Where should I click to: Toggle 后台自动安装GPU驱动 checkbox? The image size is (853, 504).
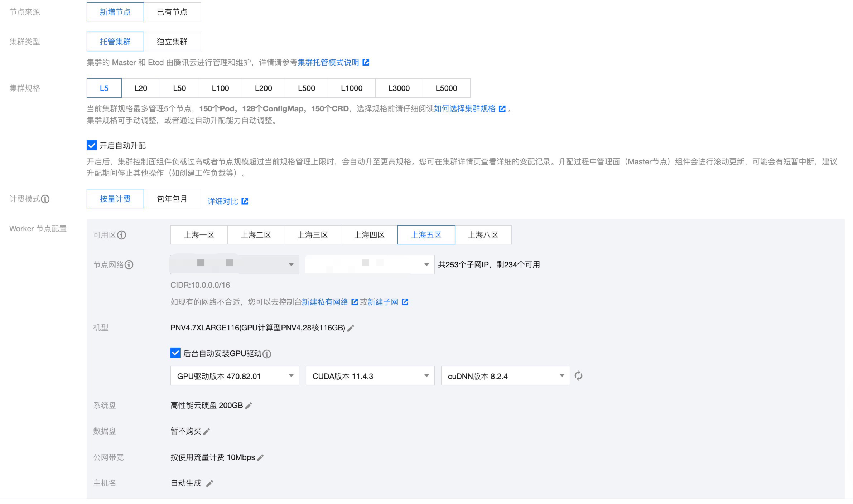pyautogui.click(x=175, y=353)
